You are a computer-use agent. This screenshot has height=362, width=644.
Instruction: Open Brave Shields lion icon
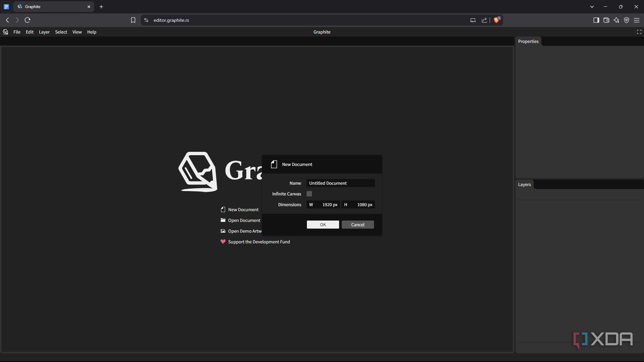(497, 20)
